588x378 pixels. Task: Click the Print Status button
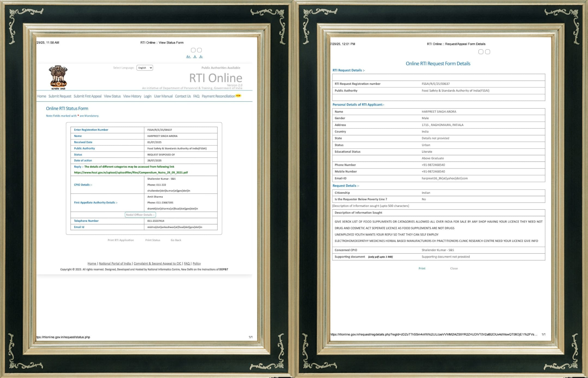tap(153, 240)
